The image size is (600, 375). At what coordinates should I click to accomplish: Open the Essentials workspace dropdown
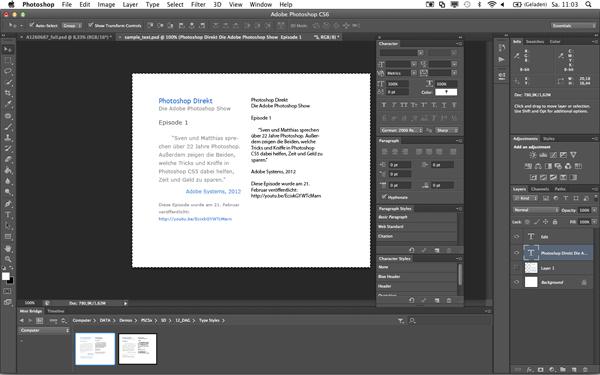point(574,26)
